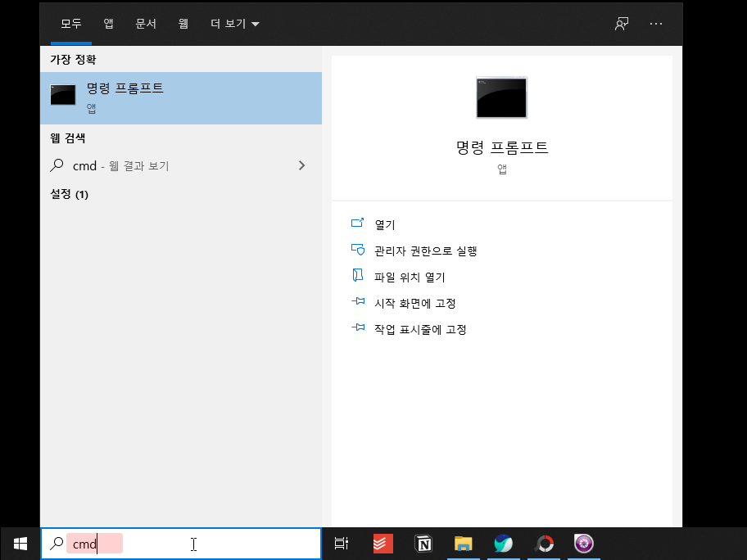The image size is (747, 560).
Task: Click the 명령 프롬프트 title in the preview pane
Action: (502, 147)
